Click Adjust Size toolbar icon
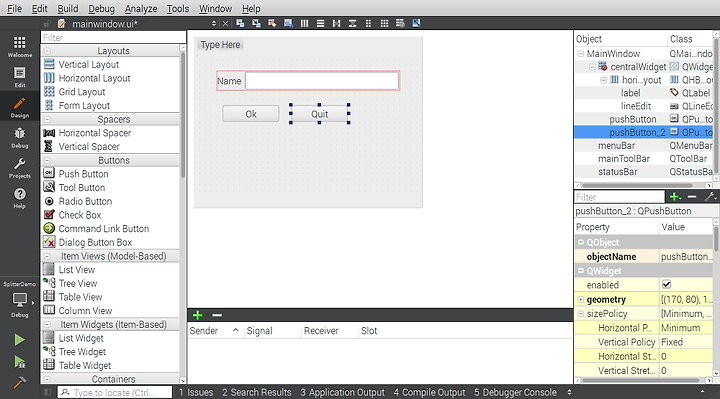 [416, 23]
